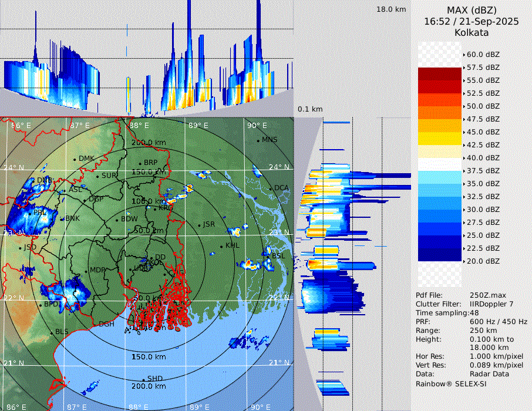Select the 16:52 / 21-Sep-2025 timestamp
This screenshot has height=411, width=532.
point(472,22)
